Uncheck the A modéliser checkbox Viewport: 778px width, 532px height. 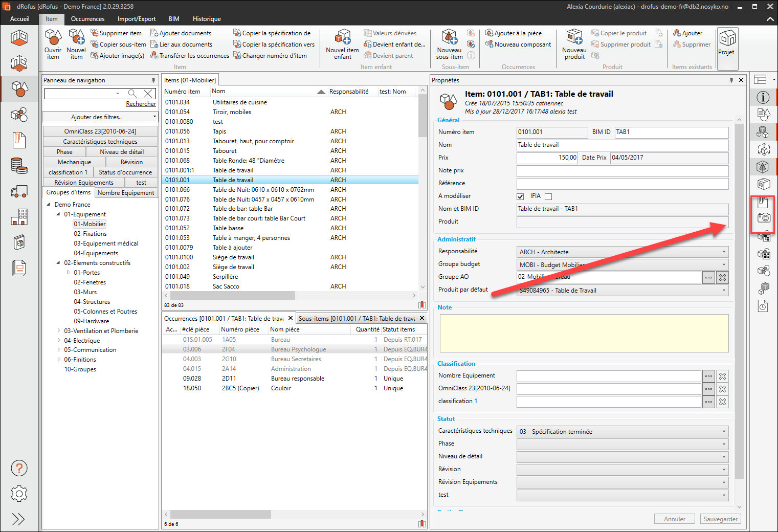(520, 196)
